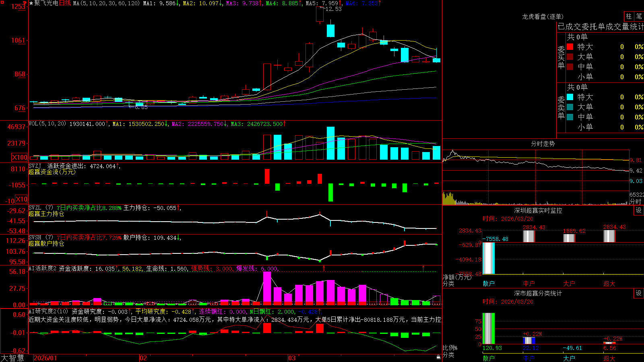The image size is (644, 362).
Task: Click the MA(5,10,20,30,60,120) parameter text
Action: 107,3
